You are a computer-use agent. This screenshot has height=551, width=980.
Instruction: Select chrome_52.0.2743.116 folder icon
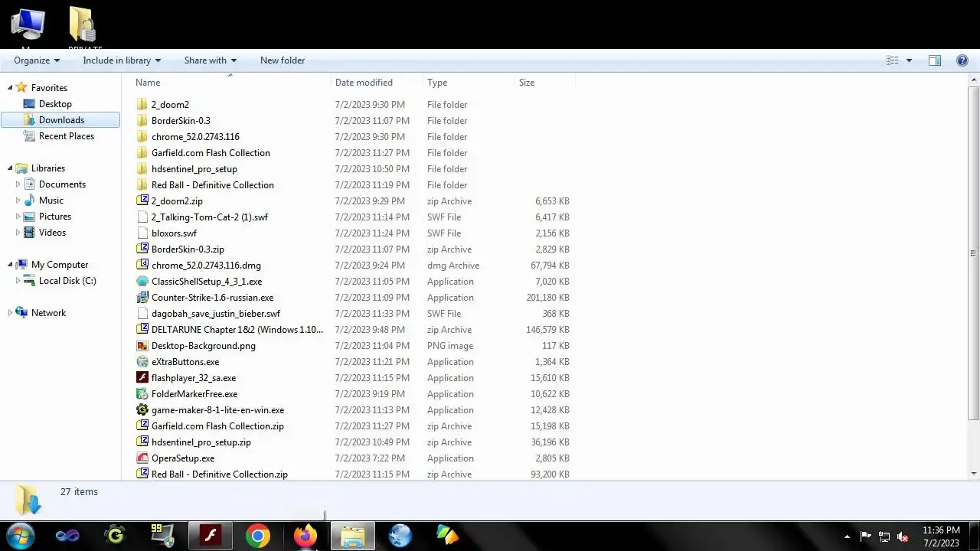tap(142, 137)
